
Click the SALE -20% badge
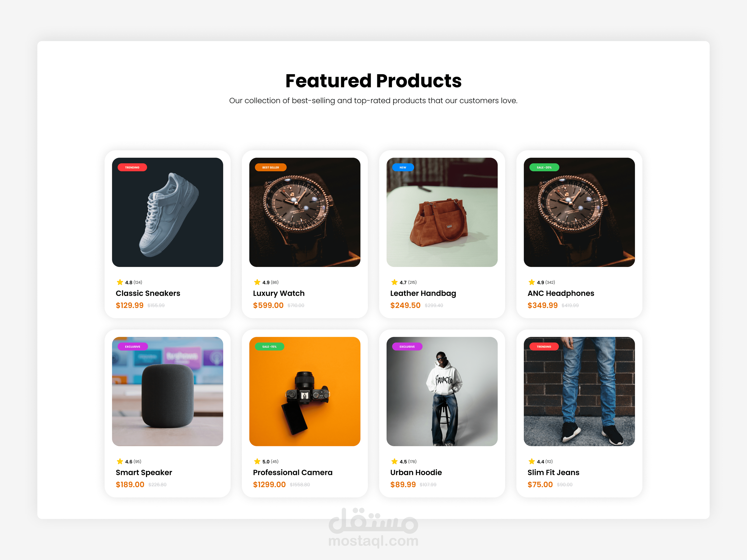pyautogui.click(x=544, y=167)
